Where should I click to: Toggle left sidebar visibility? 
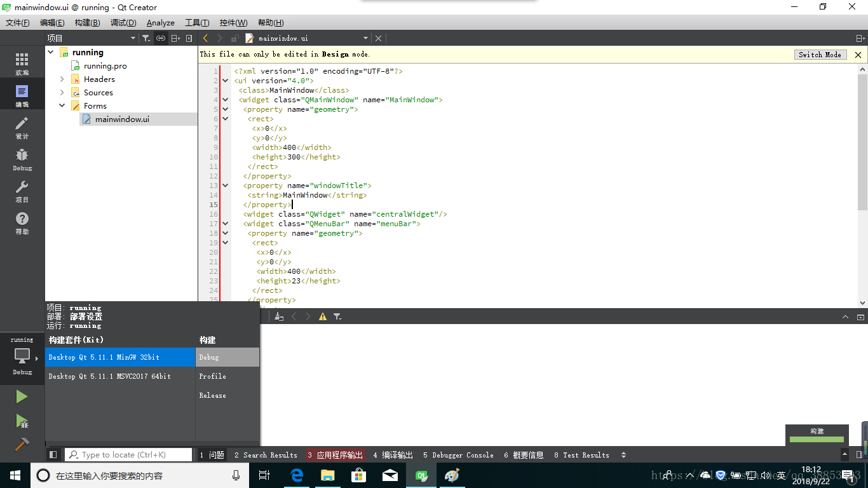coord(53,455)
